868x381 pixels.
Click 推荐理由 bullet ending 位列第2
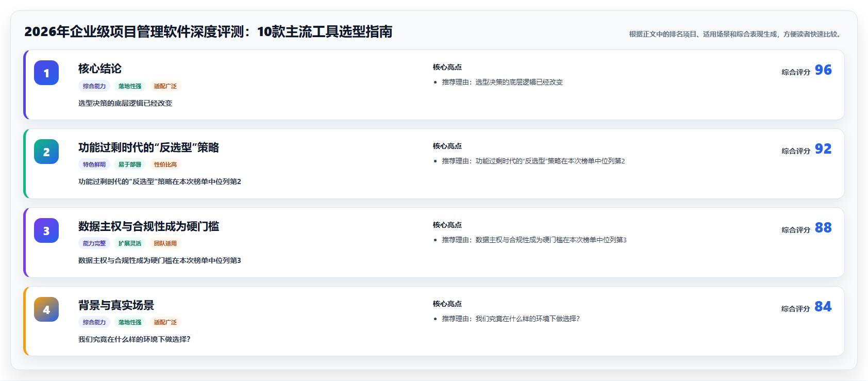[533, 161]
